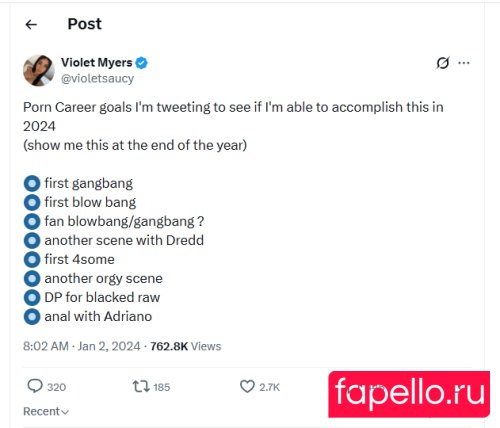Screen dimensions: 500x428
Task: Click the blue verified badge
Action: (x=142, y=63)
